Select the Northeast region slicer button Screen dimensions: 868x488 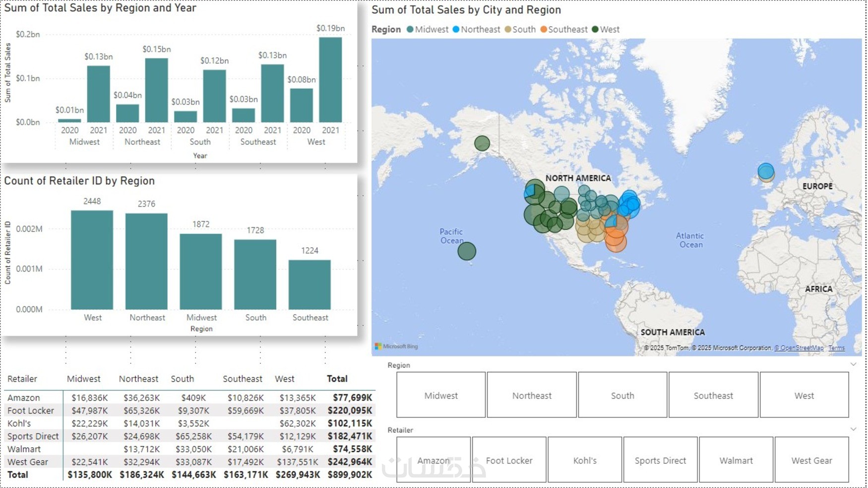(x=532, y=395)
